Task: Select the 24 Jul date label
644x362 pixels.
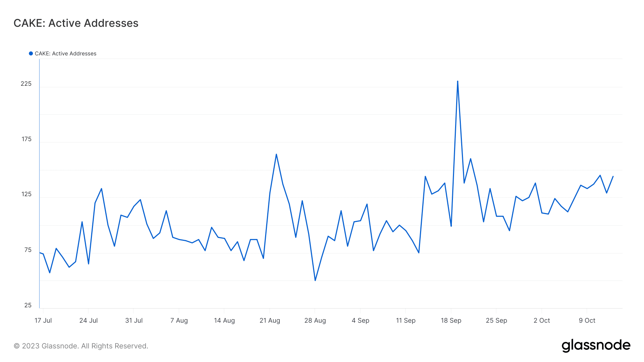Action: click(x=88, y=321)
